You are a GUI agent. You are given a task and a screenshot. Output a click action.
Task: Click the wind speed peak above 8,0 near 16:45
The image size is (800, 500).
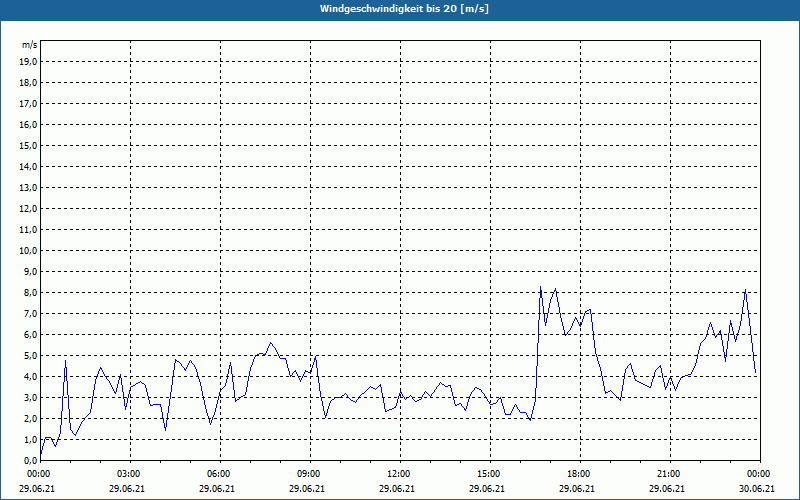[540, 287]
